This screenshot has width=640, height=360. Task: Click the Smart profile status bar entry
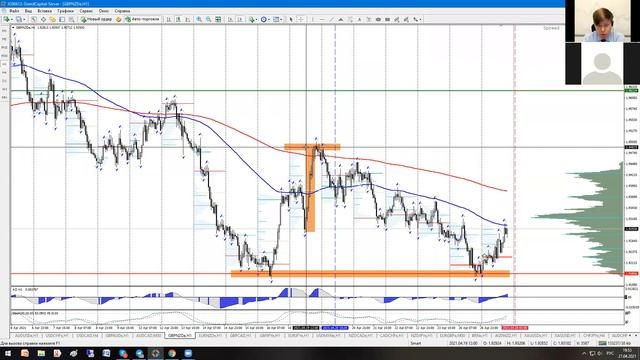(x=416, y=344)
